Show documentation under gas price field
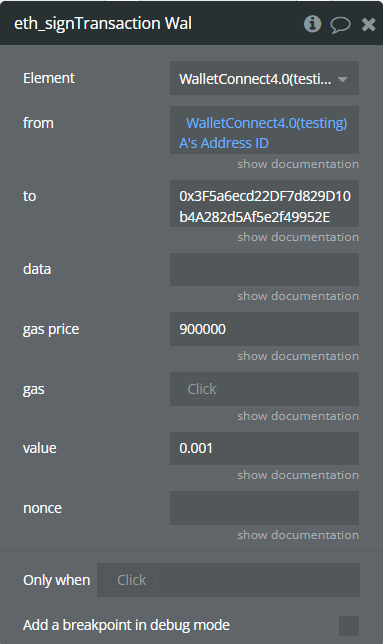 click(x=298, y=356)
